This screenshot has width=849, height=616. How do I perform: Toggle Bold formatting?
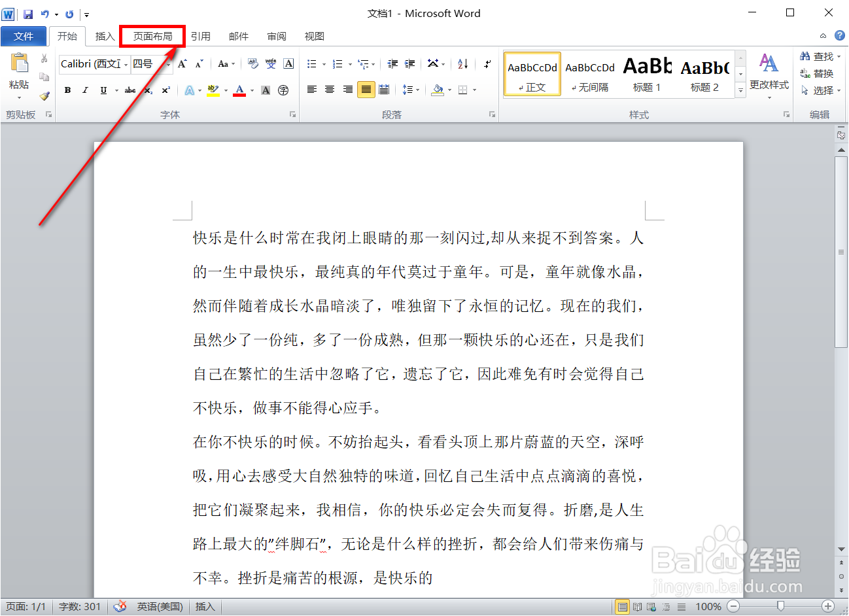[67, 90]
